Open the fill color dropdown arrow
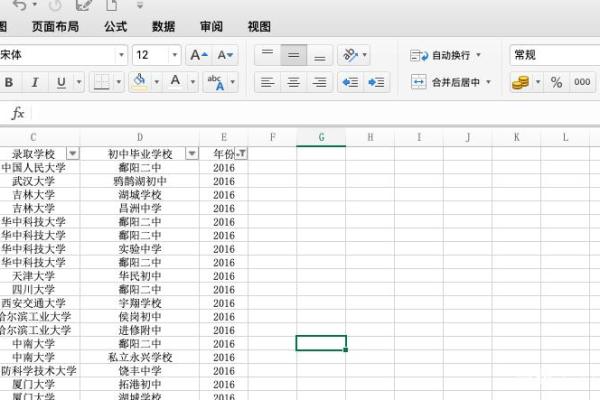 pyautogui.click(x=156, y=82)
